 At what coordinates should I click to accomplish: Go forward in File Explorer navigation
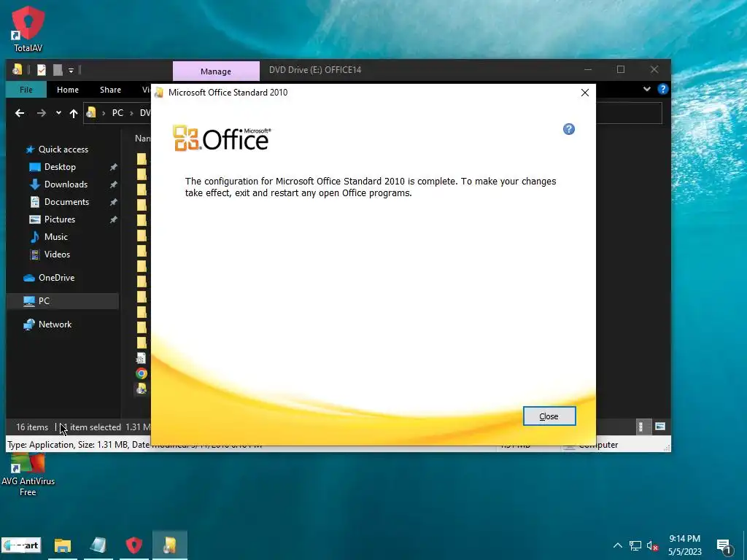(42, 113)
